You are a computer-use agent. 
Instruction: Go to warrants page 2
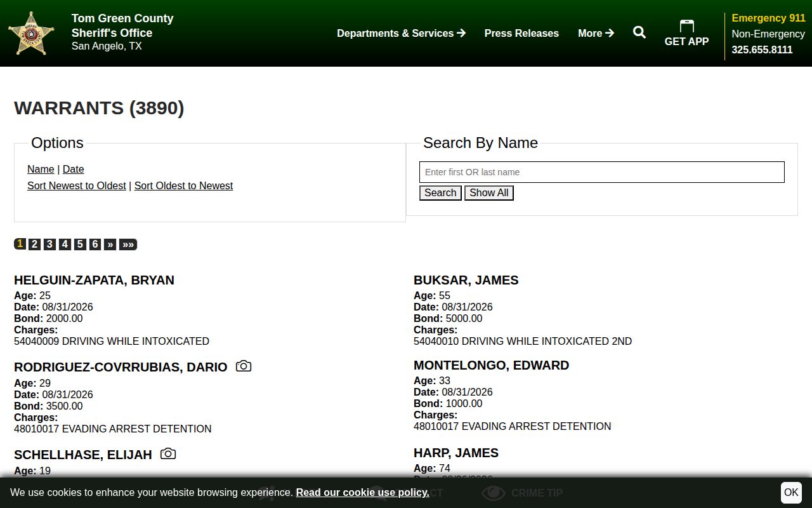coord(35,244)
